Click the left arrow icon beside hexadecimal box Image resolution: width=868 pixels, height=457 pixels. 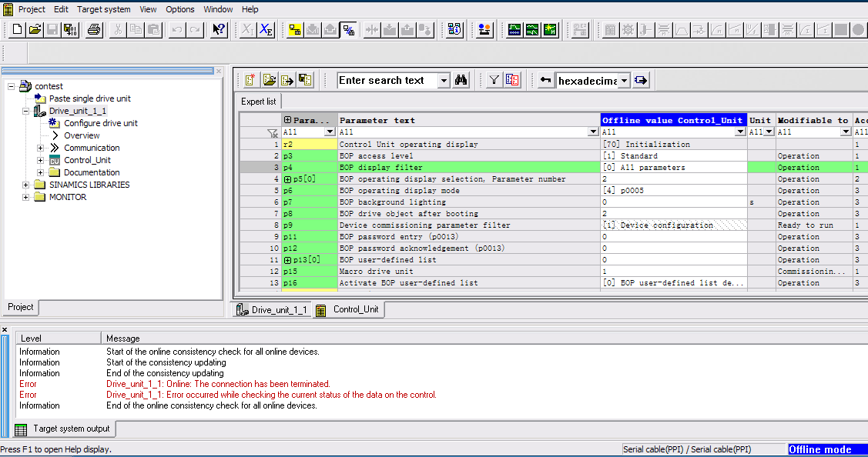pos(545,80)
